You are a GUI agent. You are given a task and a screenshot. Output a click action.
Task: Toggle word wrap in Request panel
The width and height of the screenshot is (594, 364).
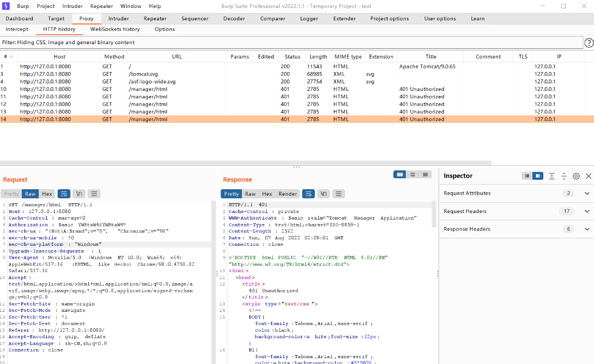point(64,194)
